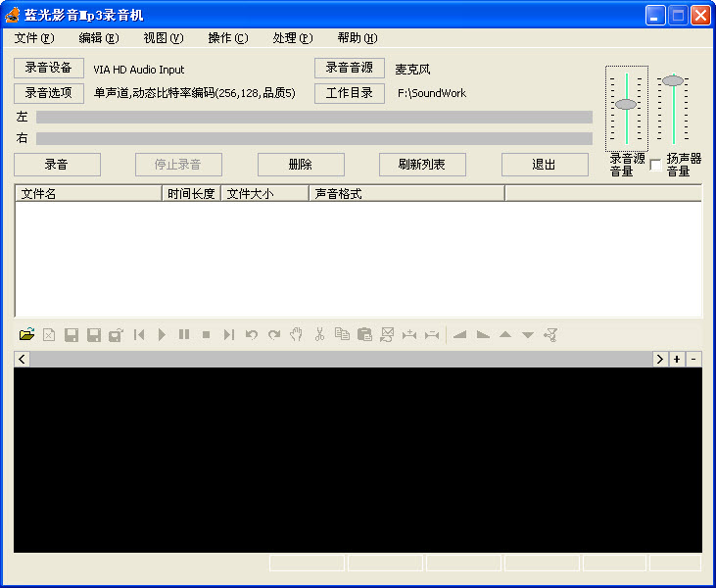Click the 刷新列表 button
Viewport: 716px width, 588px height.
[x=422, y=165]
